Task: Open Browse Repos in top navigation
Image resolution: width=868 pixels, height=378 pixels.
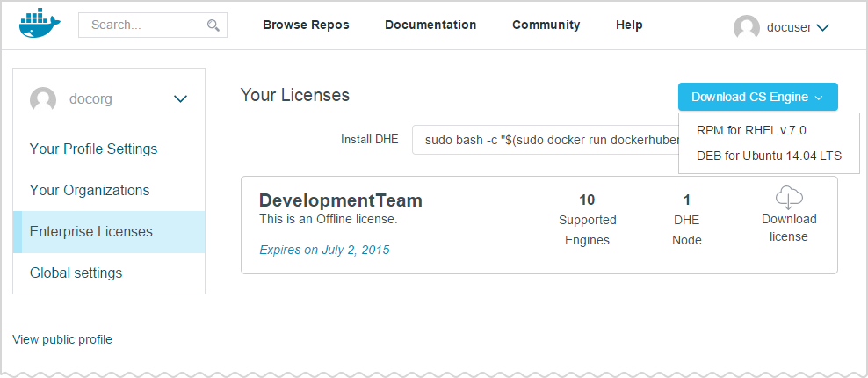Action: point(306,25)
